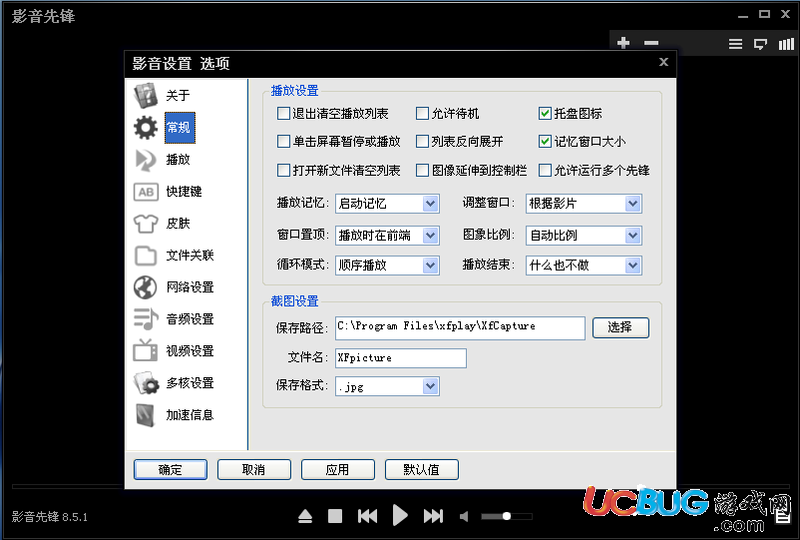The height and width of the screenshot is (540, 800).
Task: Switch to the 皮肤 settings page
Action: click(x=178, y=224)
